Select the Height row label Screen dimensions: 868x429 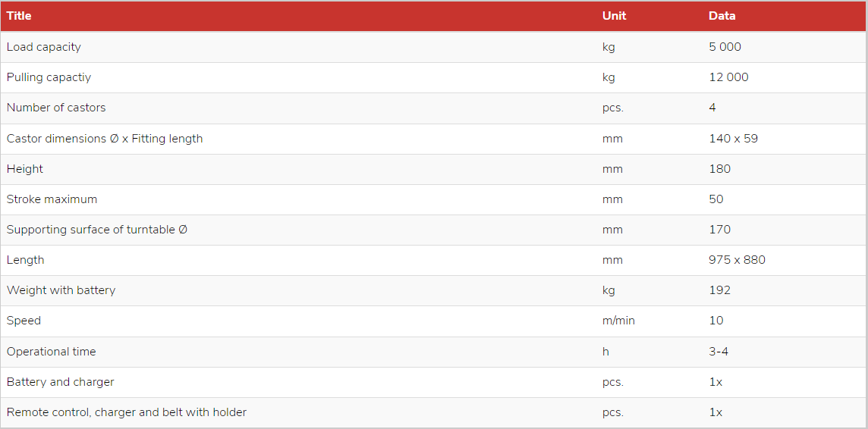[25, 169]
